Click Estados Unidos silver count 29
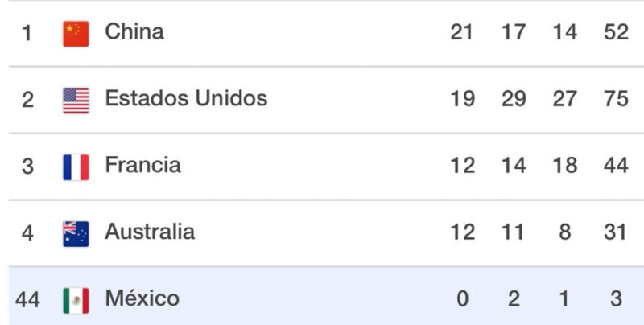Image resolution: width=644 pixels, height=325 pixels. coord(513,99)
